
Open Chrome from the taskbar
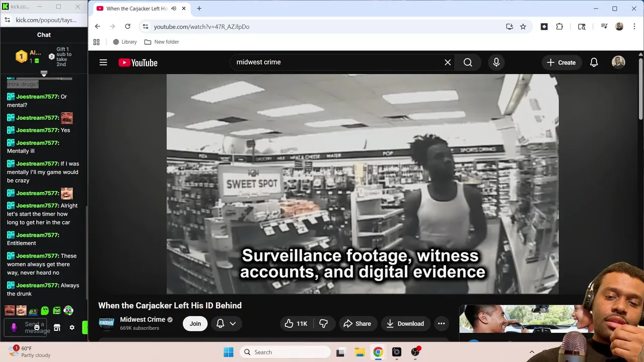pos(378,352)
